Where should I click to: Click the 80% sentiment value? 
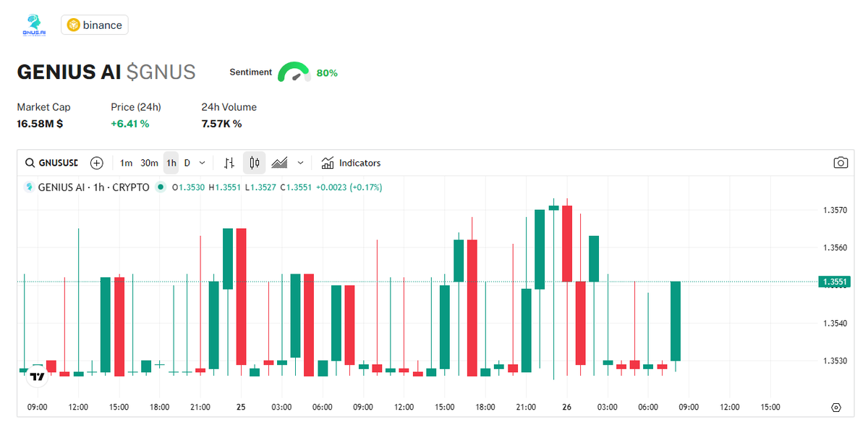327,73
